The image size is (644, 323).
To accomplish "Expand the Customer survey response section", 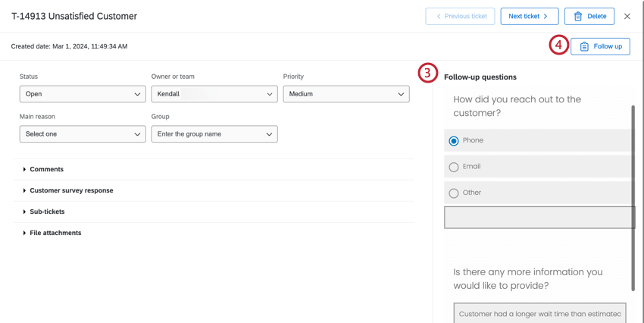I will click(x=71, y=190).
